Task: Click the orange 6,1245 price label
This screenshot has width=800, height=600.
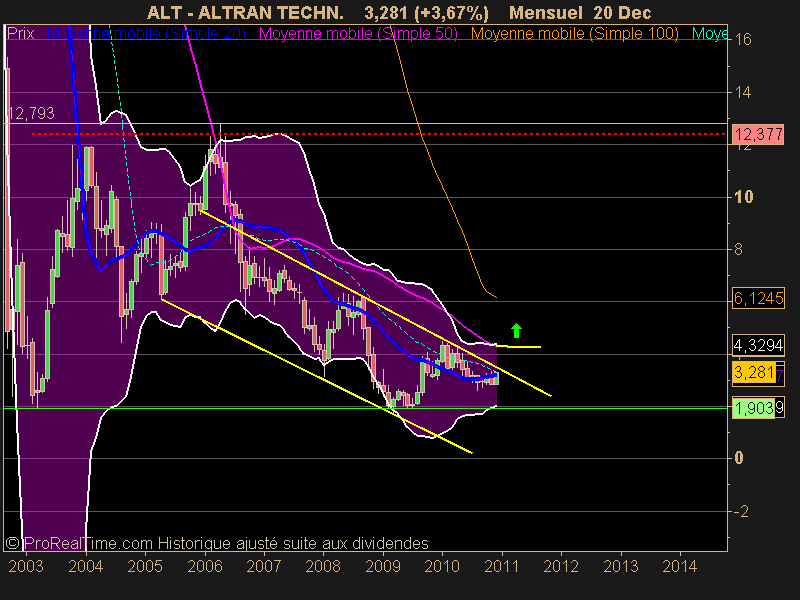Action: click(759, 298)
